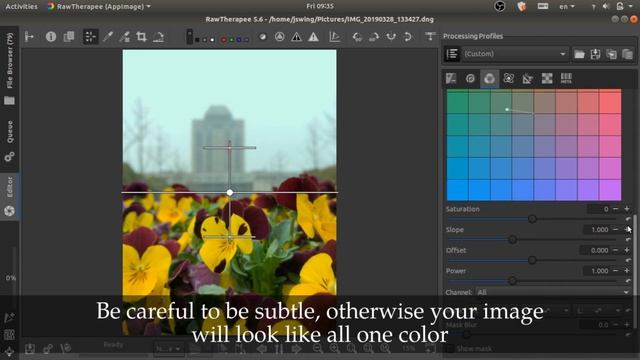Copy the processing profile to clipboard
Viewport: 640px width, 360px height.
click(611, 54)
